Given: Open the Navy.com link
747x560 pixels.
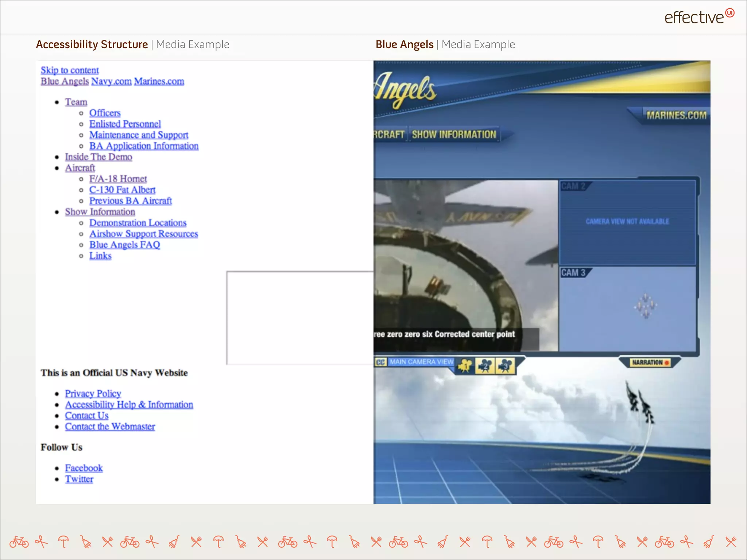Looking at the screenshot, I should [x=111, y=81].
